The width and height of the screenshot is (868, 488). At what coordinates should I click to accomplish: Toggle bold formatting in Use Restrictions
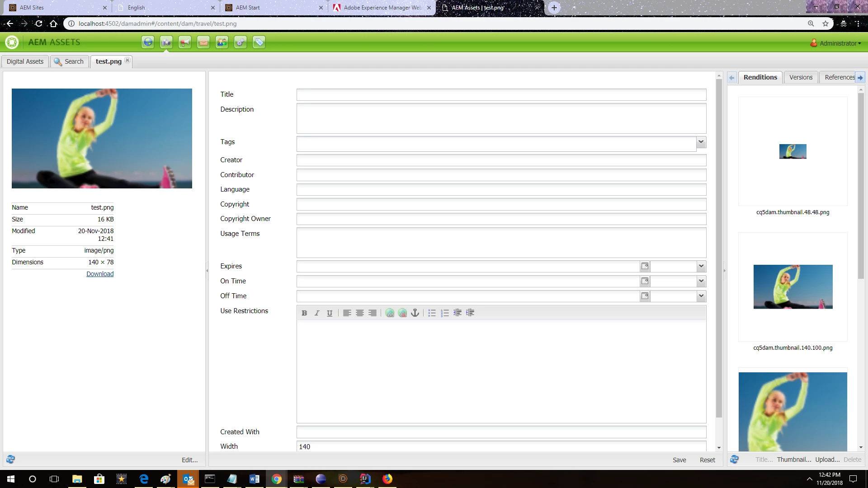tap(304, 313)
